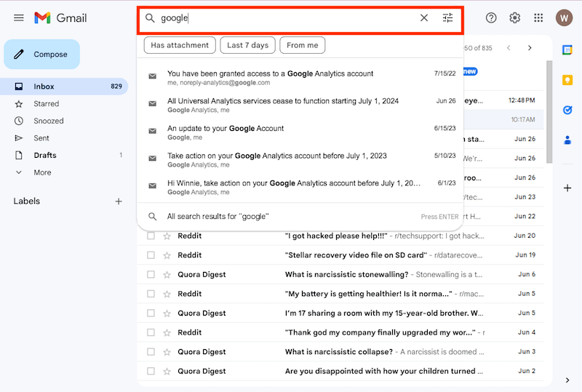Screen dimensions: 582x392
Task: Star the 'disappointed with how your children' email
Action: click(167, 371)
